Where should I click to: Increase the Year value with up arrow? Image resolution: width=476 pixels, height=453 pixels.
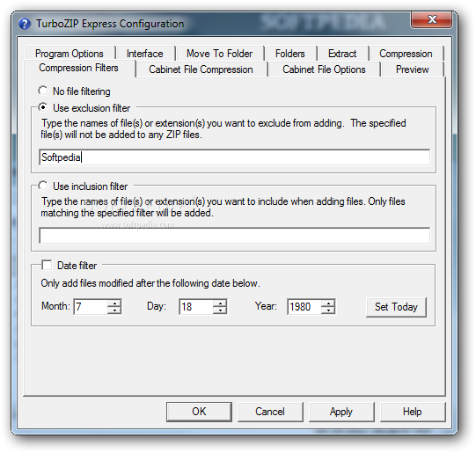(328, 303)
